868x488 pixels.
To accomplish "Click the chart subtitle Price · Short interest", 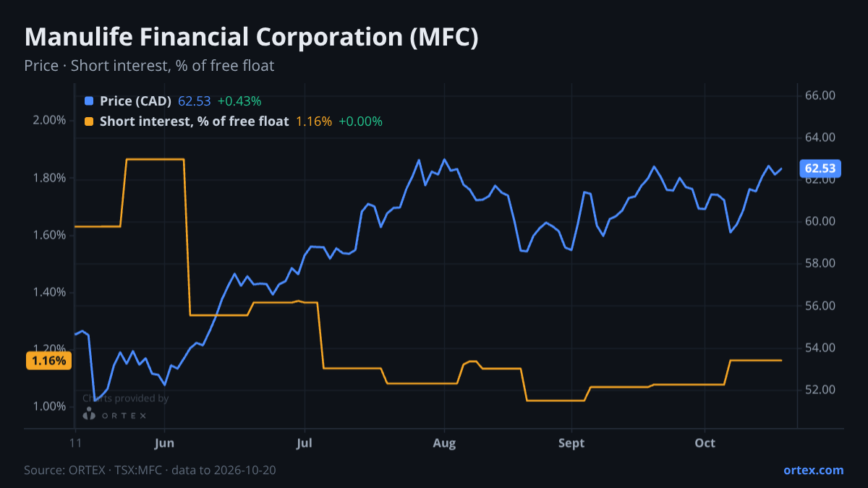I will click(149, 66).
